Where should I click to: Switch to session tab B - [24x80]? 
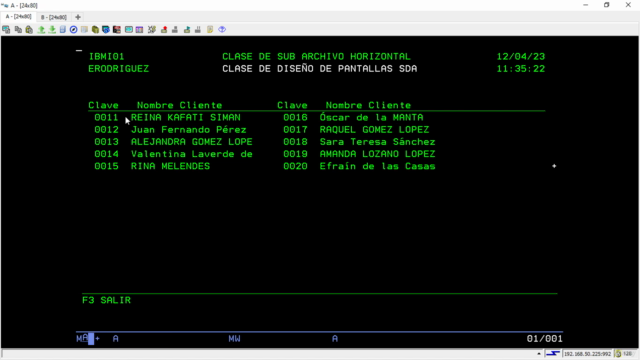pyautogui.click(x=53, y=17)
